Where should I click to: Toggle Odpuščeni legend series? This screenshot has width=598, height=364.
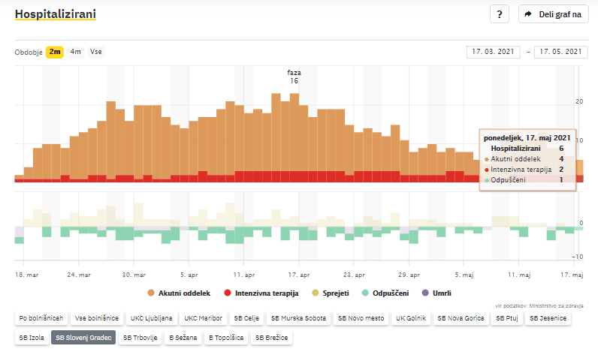(x=385, y=293)
